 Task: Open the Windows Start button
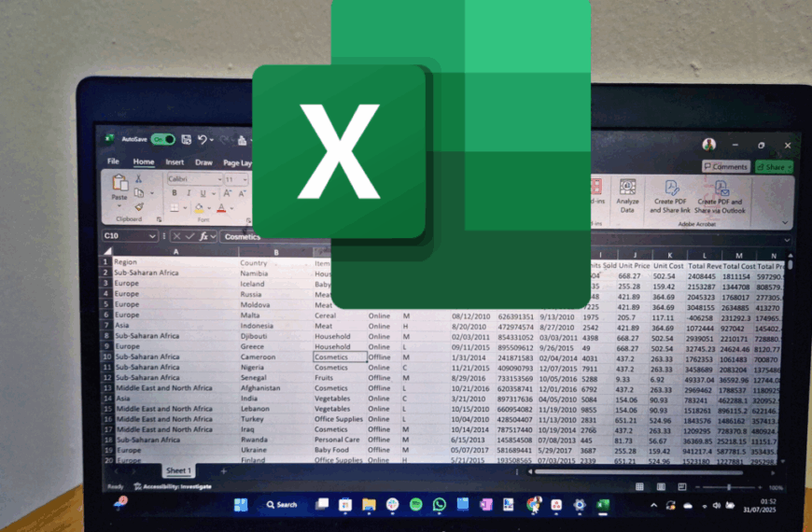tap(241, 505)
